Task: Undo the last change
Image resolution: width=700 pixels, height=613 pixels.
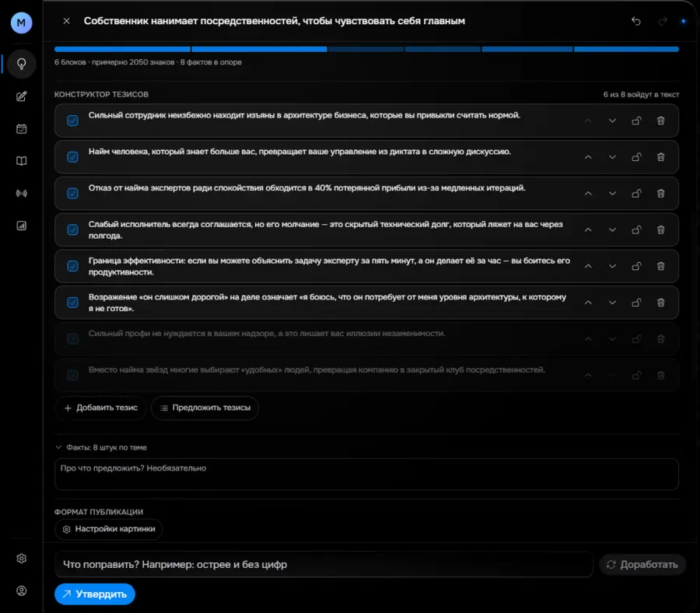Action: [636, 21]
